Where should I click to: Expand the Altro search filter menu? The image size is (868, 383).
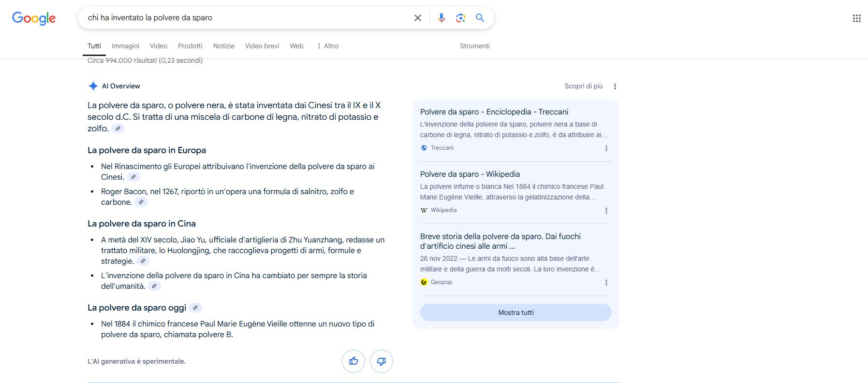tap(327, 46)
